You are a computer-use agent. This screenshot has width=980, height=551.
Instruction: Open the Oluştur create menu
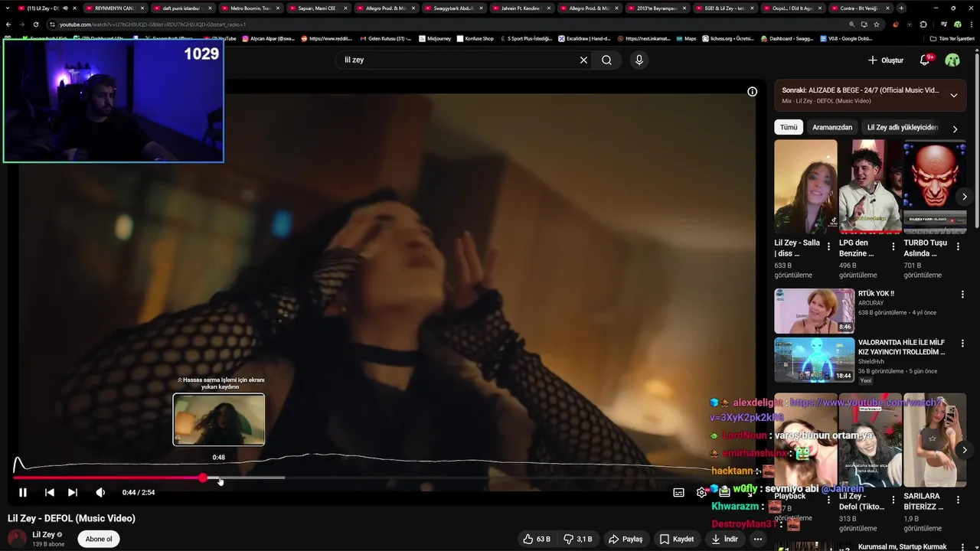[886, 60]
